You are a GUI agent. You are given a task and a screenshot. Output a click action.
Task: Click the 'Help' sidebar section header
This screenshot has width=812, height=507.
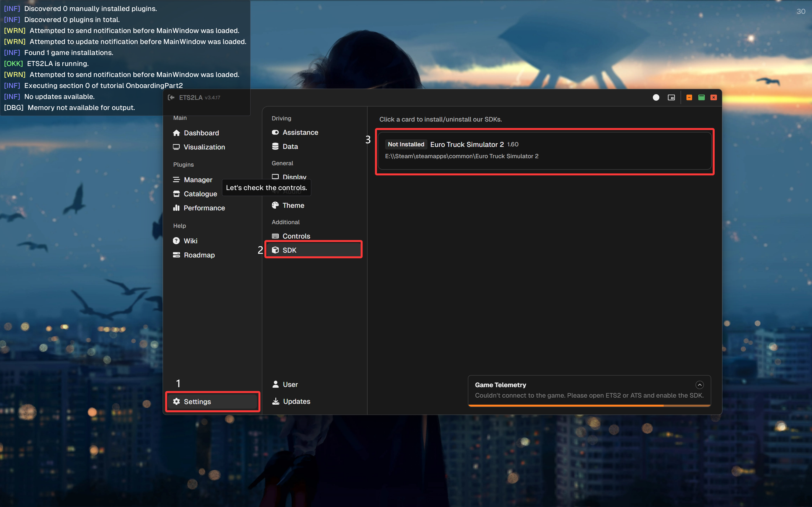pos(179,226)
